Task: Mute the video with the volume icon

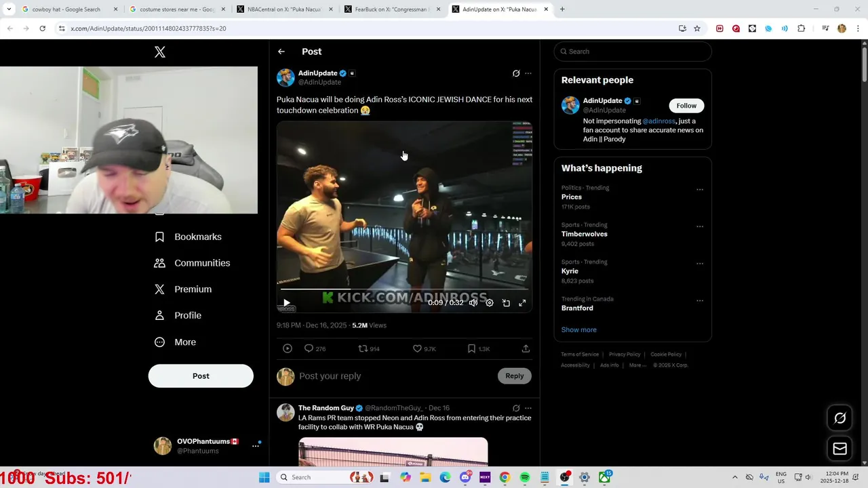Action: [473, 303]
